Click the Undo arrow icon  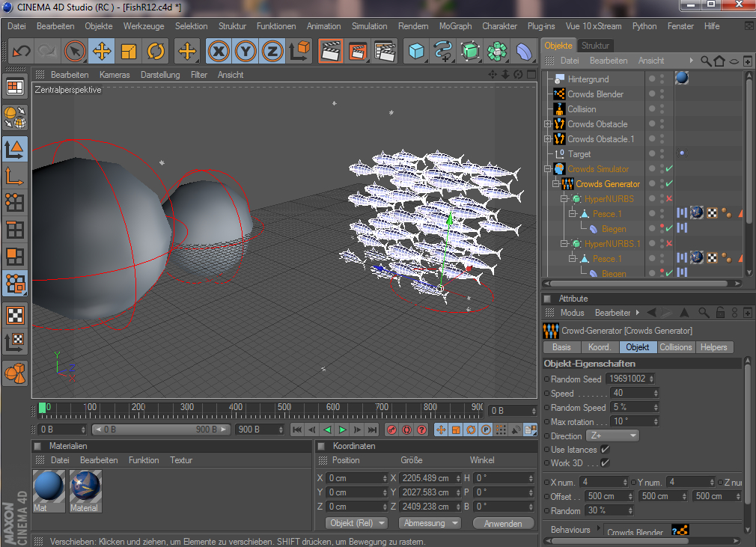pyautogui.click(x=21, y=51)
